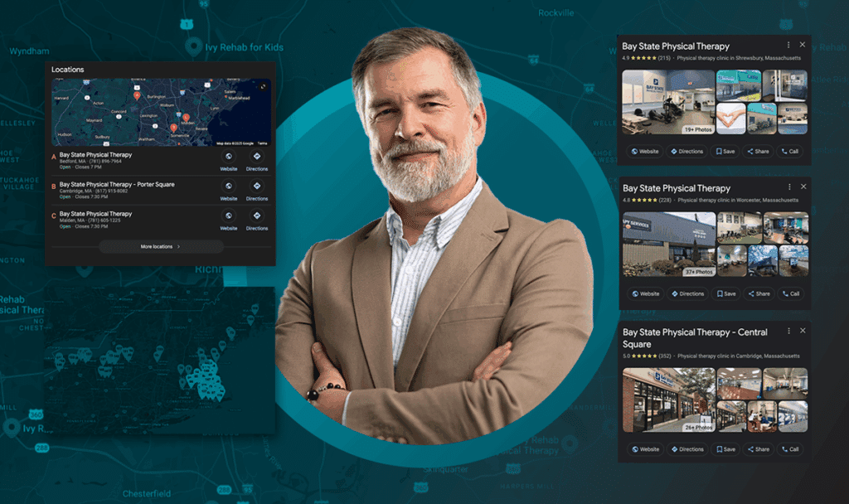
Task: Click the Website icon for the Malden location
Action: (229, 216)
